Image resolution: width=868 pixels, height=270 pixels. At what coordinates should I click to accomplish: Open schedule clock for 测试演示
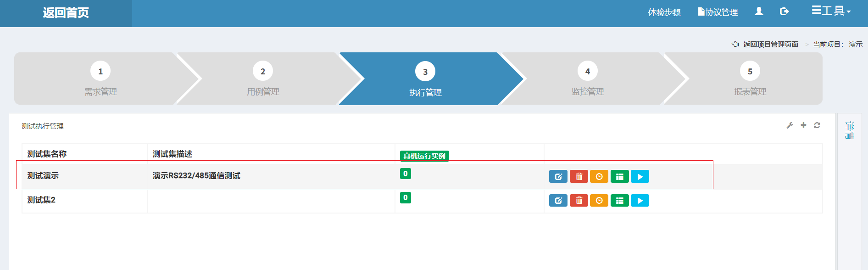pyautogui.click(x=599, y=176)
